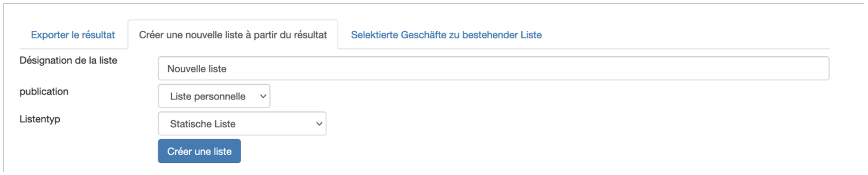Switch to the Exporter le résultat tab
The height and width of the screenshot is (175, 868).
point(73,35)
